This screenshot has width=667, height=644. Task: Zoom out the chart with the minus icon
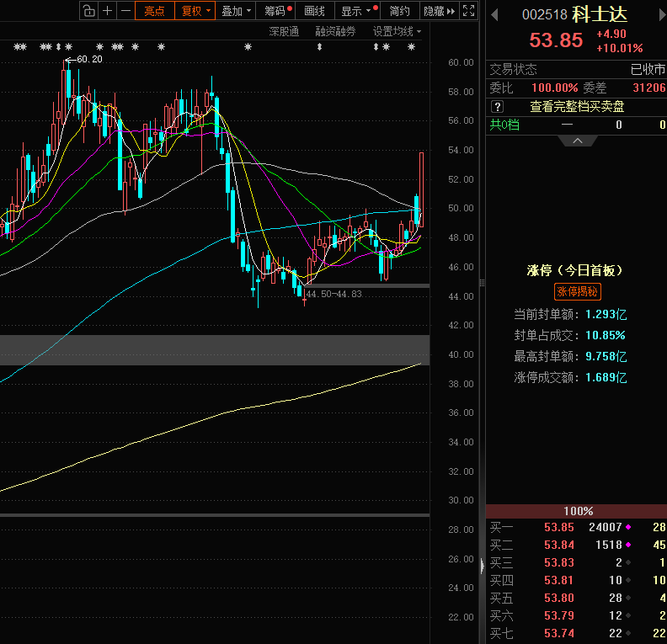(x=125, y=11)
